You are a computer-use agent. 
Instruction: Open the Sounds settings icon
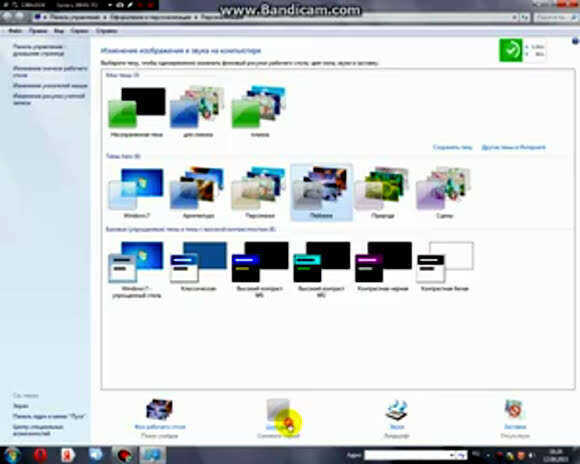pos(397,410)
